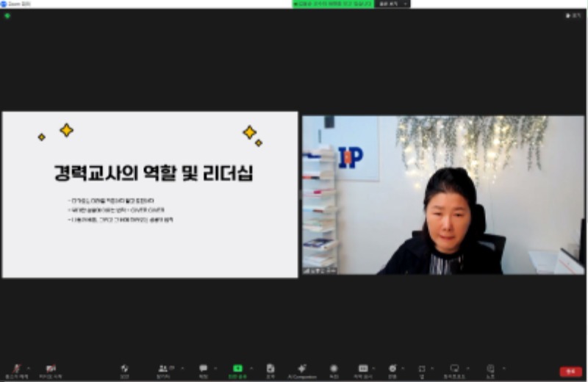Click the Record button
Screen dimensions: 588x382
tap(334, 369)
